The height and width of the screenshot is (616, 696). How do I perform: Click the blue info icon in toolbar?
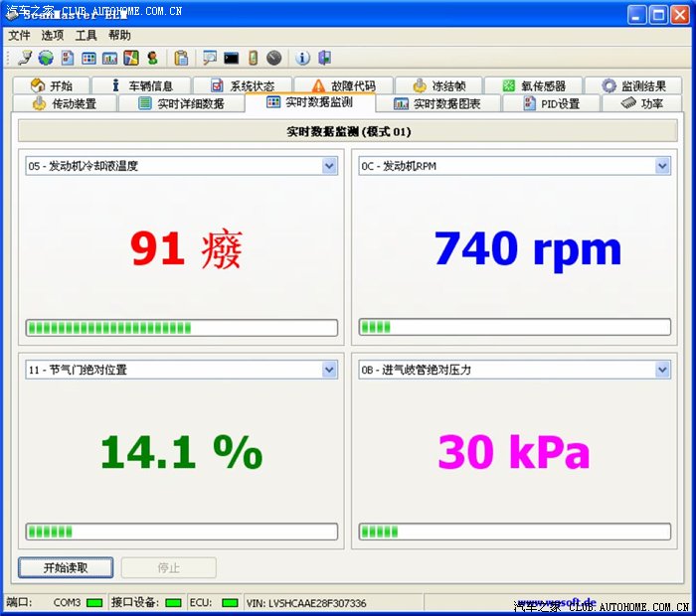pos(303,58)
